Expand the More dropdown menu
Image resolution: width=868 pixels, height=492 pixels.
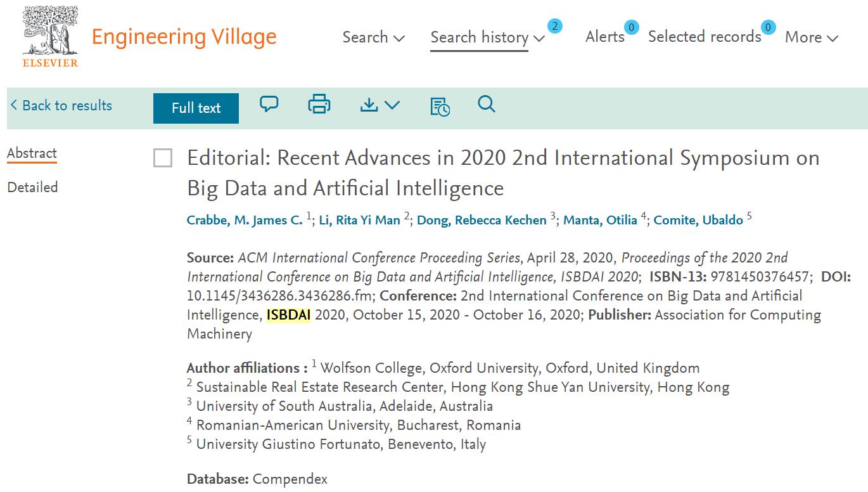[811, 37]
